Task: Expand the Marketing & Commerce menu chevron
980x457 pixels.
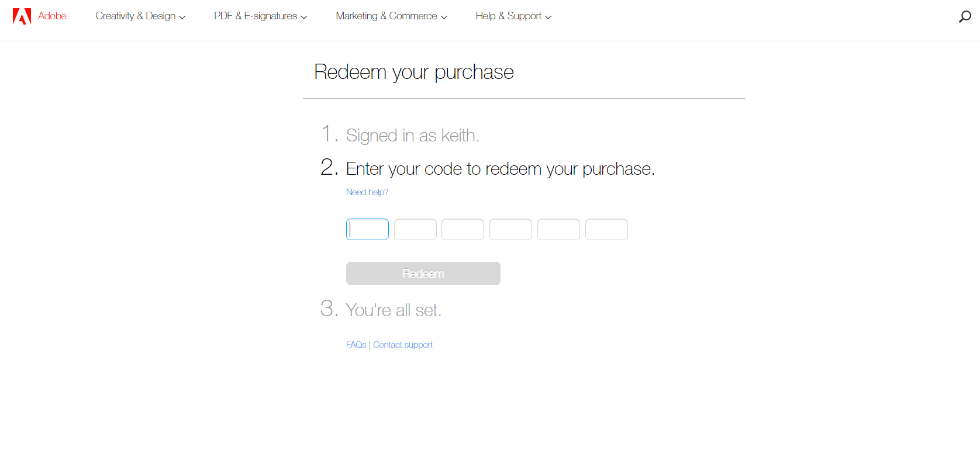Action: point(444,17)
